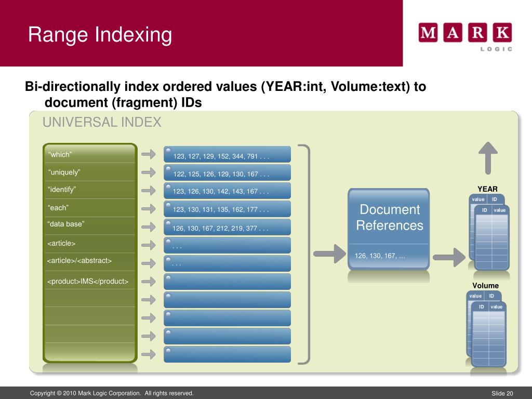
Task: Click the small arrow beside the "uniquely" term
Action: [148, 172]
